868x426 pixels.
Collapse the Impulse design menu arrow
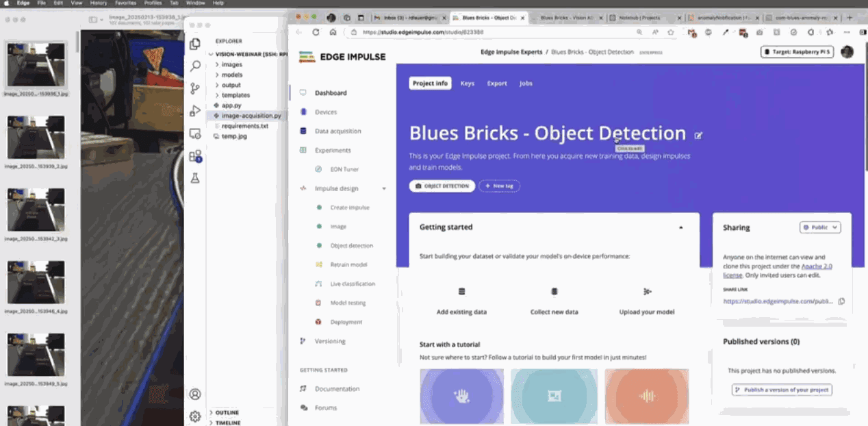384,188
